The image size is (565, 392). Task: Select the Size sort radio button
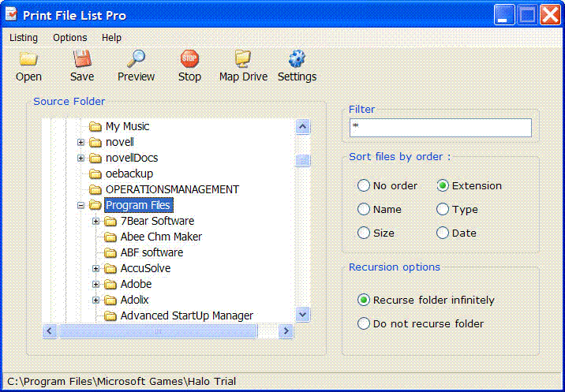364,233
